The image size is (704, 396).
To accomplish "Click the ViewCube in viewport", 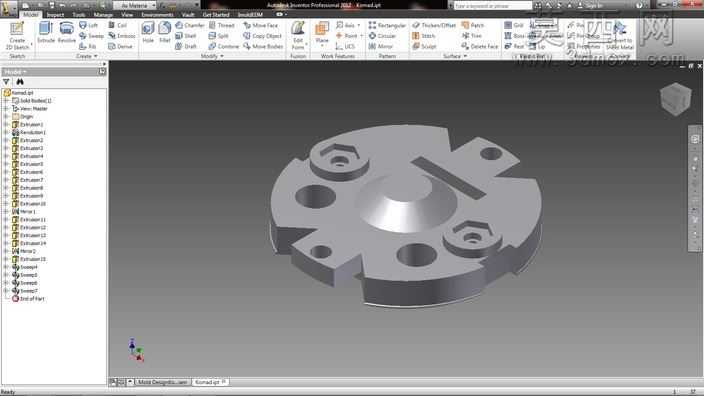I will (x=675, y=98).
